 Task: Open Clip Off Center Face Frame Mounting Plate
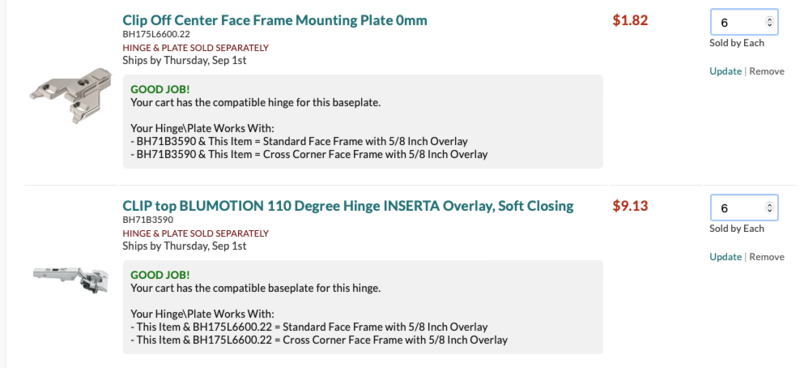coord(274,20)
